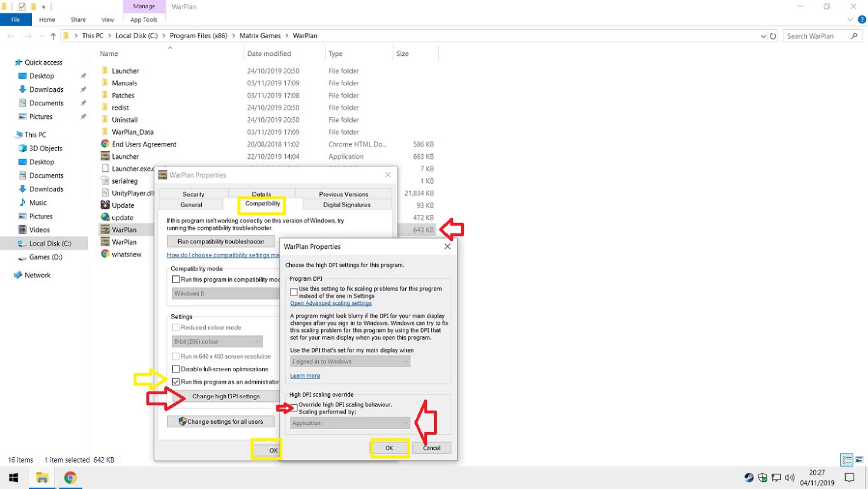
Task: Expand the address bar history dropdown
Action: pyautogui.click(x=763, y=36)
